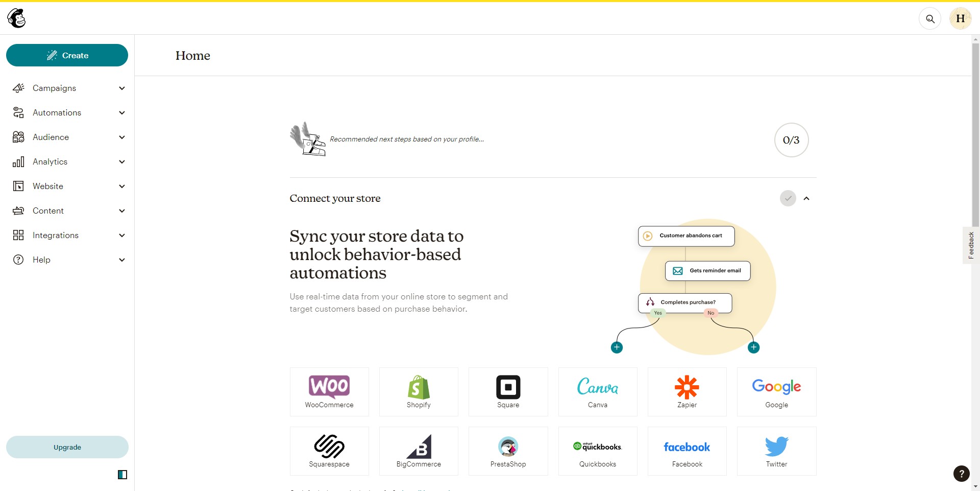The image size is (980, 491).
Task: Click the page vertical scrollbar
Action: [975, 134]
